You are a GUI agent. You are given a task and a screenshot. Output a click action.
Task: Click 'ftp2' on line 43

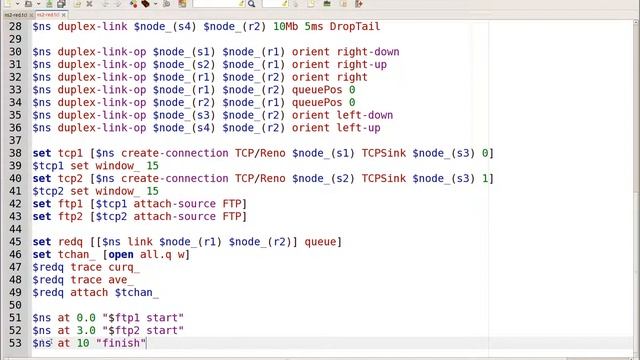[70, 217]
